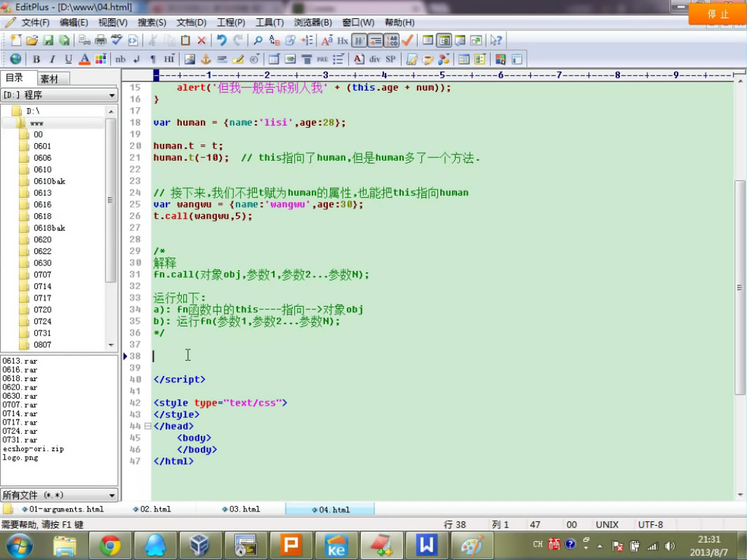
Task: Open font color (A) dropdown
Action: click(85, 59)
